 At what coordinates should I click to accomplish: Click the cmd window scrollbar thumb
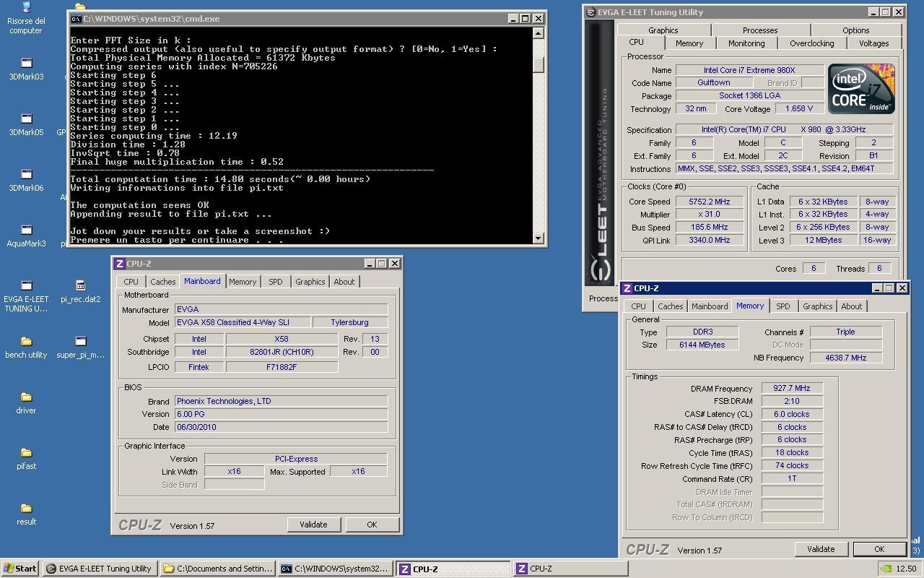click(x=539, y=64)
